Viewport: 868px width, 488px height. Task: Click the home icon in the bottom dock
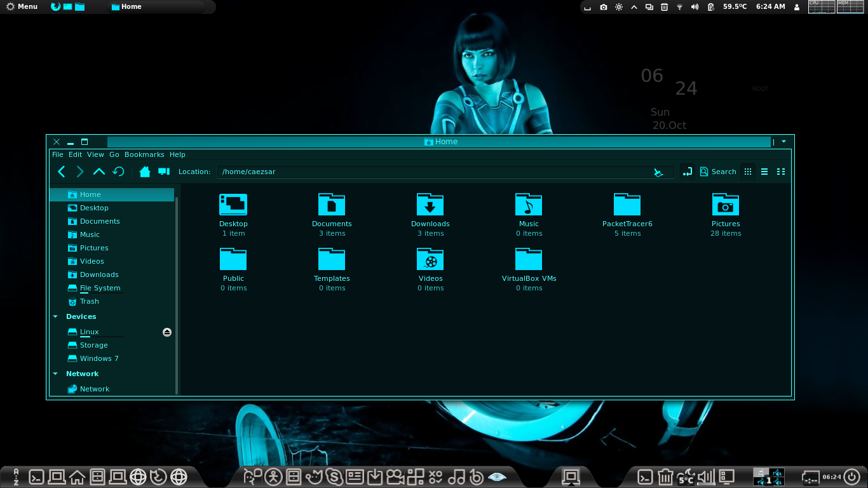coord(78,477)
